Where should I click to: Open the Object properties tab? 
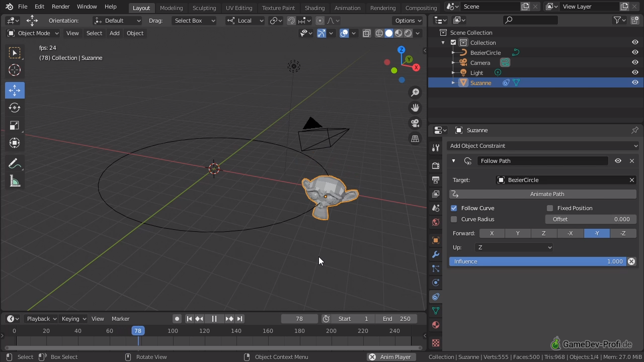click(x=436, y=240)
